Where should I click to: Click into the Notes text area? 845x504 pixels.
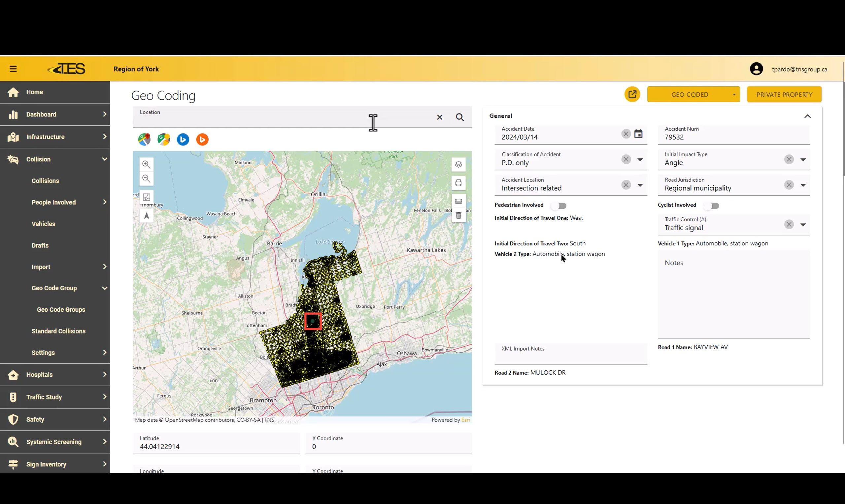point(734,296)
